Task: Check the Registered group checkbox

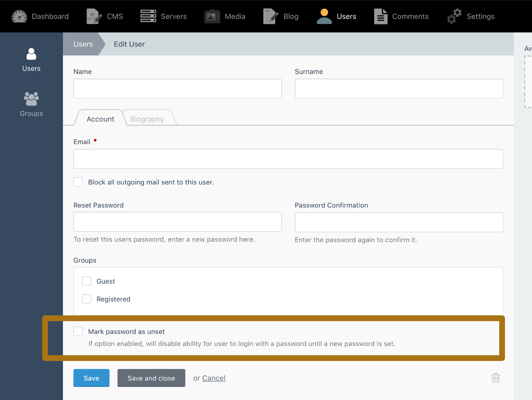Action: coord(86,299)
